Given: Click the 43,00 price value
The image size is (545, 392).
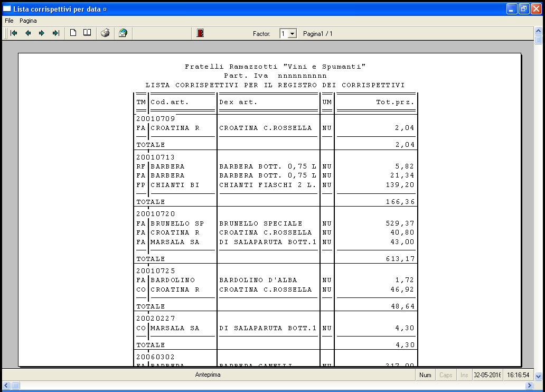Looking at the screenshot, I should (402, 242).
